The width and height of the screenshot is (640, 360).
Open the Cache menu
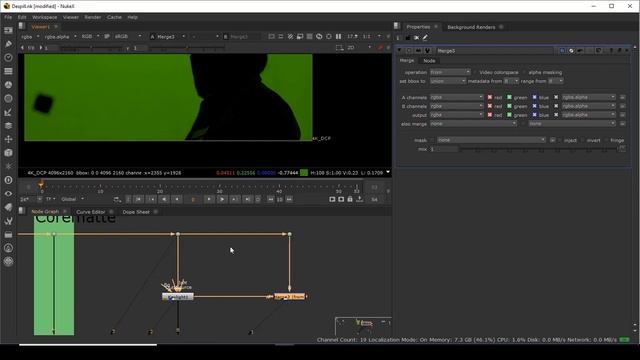click(114, 17)
